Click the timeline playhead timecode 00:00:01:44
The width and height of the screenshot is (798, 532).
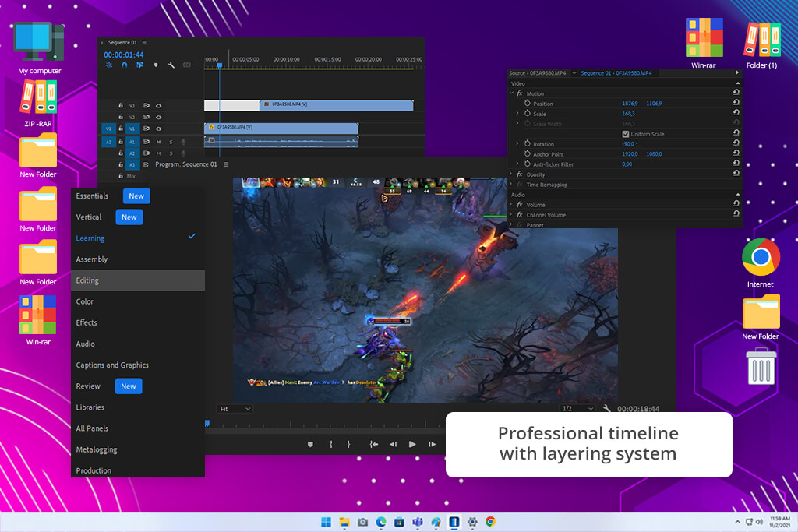pos(124,55)
